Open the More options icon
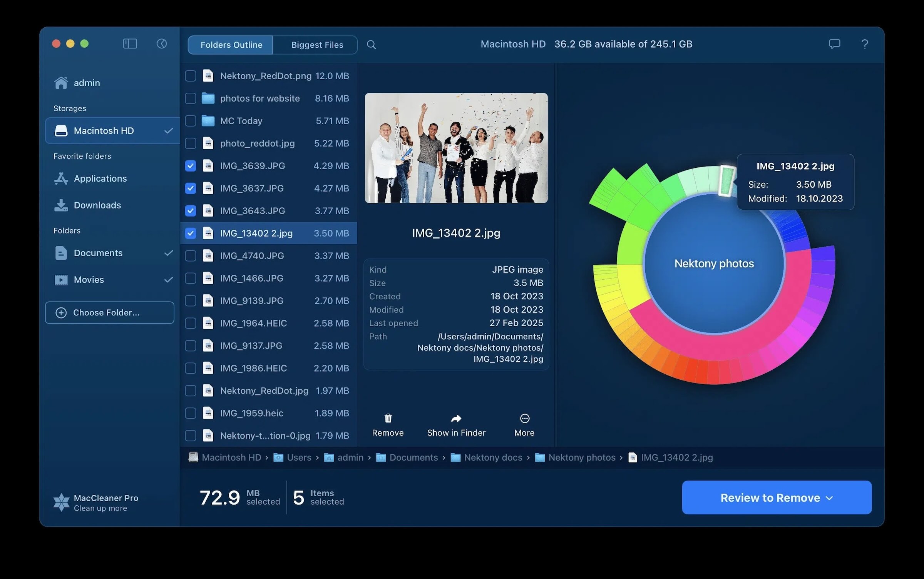The width and height of the screenshot is (924, 579). click(525, 418)
